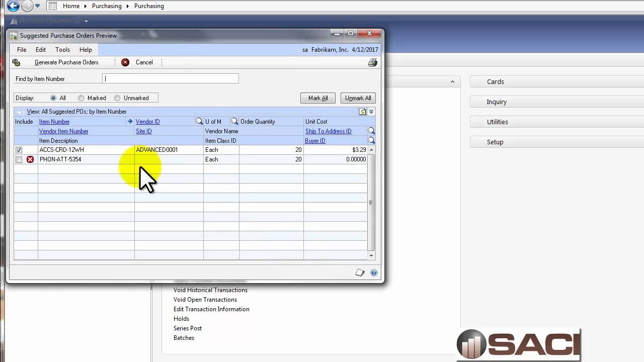Collapse the section using up chevron
Screen dimensions: 644x362
coord(452,81)
